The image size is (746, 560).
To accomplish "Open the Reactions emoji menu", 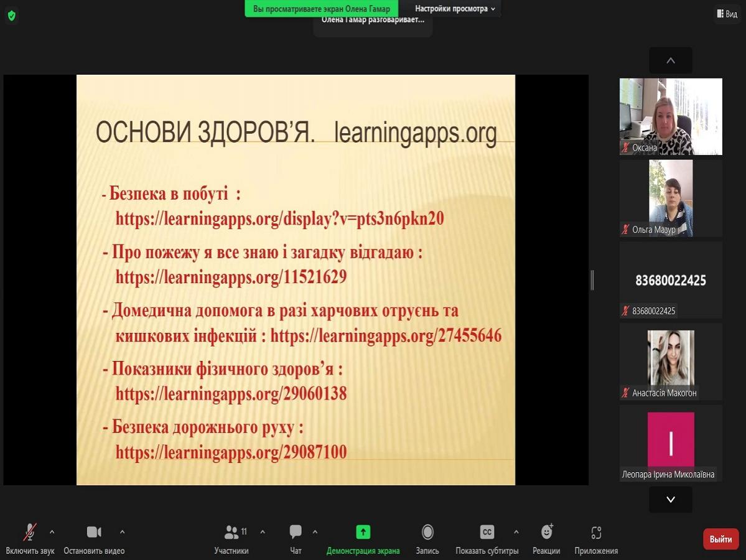I will tap(547, 531).
